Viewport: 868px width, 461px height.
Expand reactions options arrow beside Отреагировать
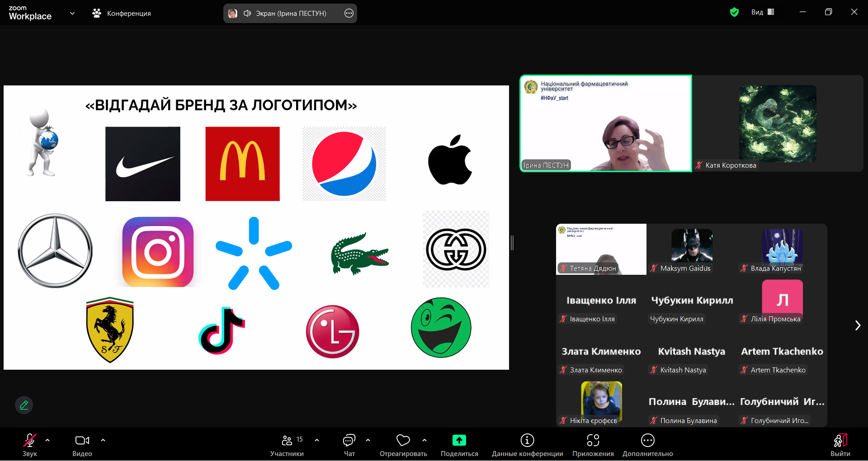point(425,440)
